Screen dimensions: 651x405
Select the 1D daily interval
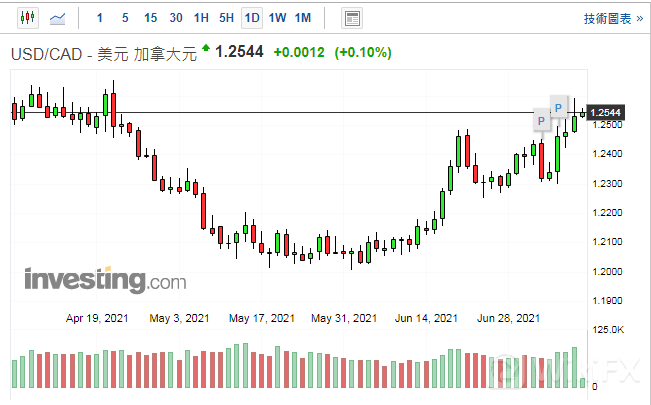(x=252, y=18)
